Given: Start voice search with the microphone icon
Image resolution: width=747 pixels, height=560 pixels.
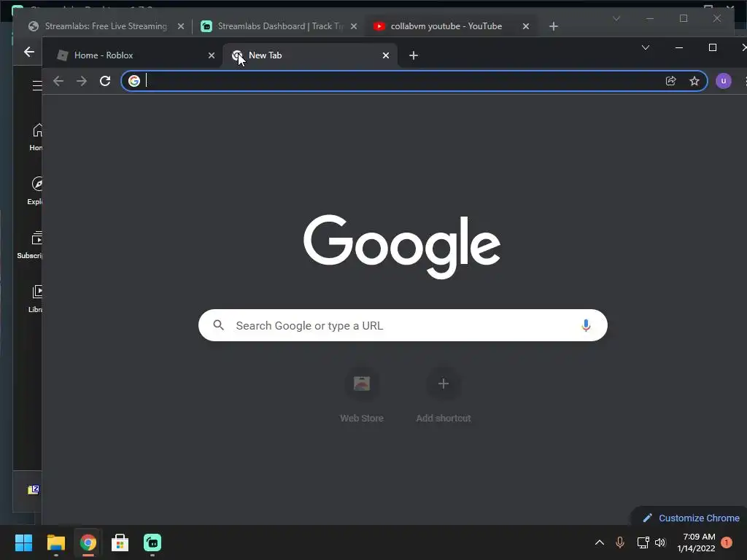Looking at the screenshot, I should pyautogui.click(x=586, y=325).
